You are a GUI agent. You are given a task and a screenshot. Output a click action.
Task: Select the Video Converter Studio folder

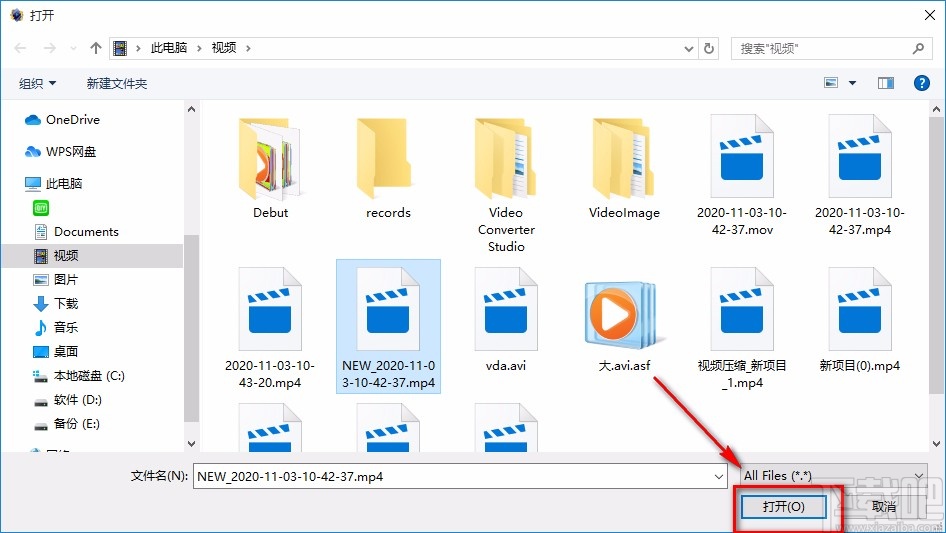coord(506,184)
